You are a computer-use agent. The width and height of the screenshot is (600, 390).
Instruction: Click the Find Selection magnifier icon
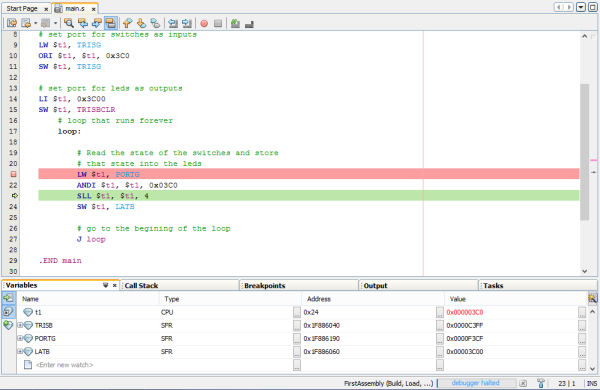tap(69, 23)
